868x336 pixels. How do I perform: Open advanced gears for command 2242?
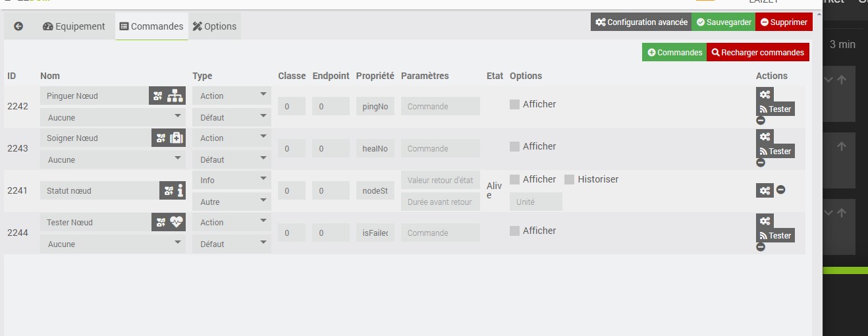(x=765, y=95)
